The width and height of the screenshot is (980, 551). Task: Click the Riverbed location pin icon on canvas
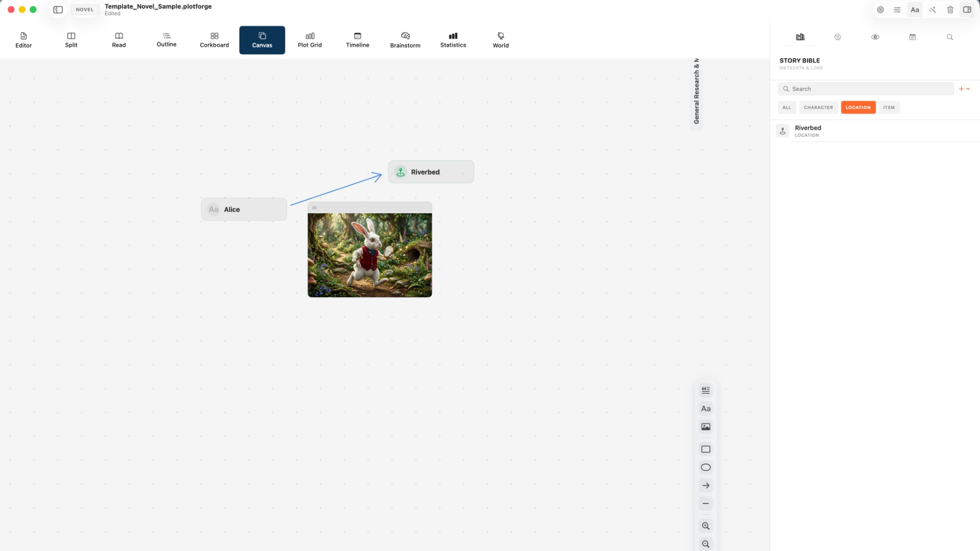coord(401,172)
